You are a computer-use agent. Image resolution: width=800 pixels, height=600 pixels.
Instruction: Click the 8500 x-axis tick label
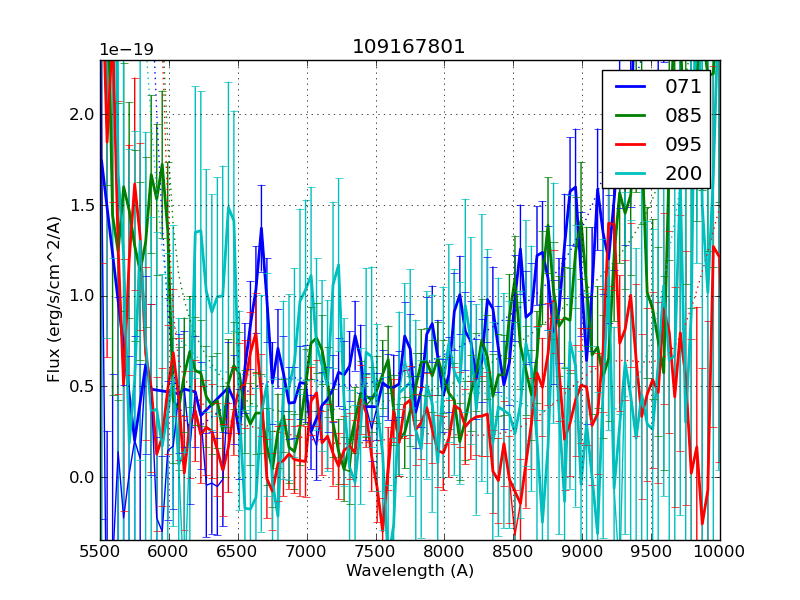pyautogui.click(x=513, y=551)
